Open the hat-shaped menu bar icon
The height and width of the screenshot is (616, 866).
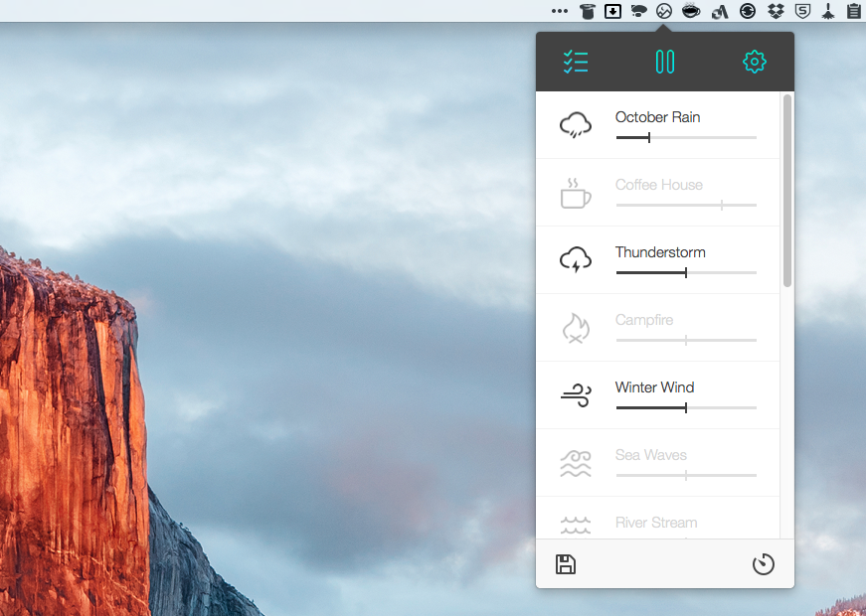pos(587,11)
